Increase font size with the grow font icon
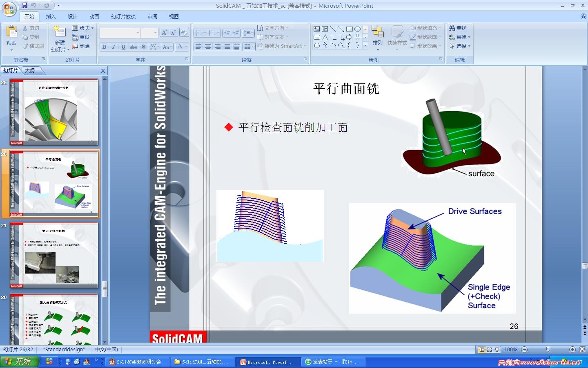588x368 pixels. (x=164, y=33)
